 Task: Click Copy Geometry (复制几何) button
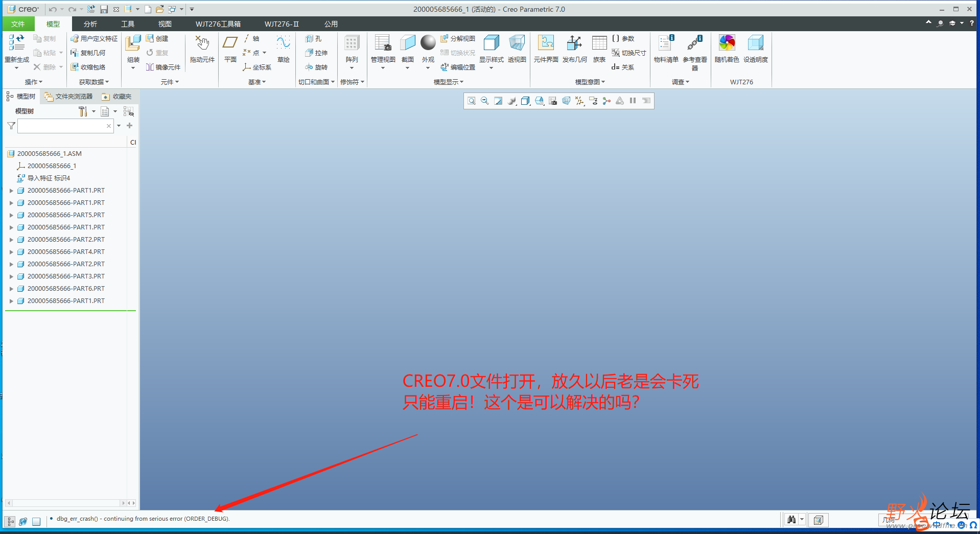pyautogui.click(x=88, y=53)
